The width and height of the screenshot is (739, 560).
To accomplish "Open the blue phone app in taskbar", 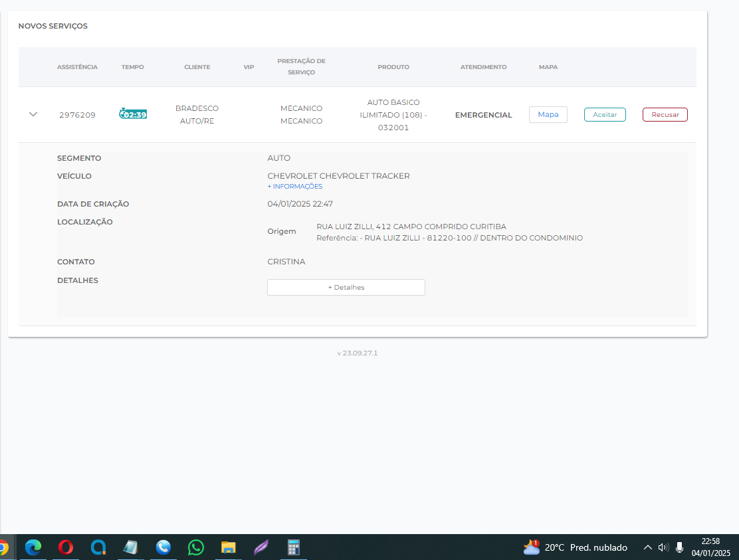I will pos(163,547).
